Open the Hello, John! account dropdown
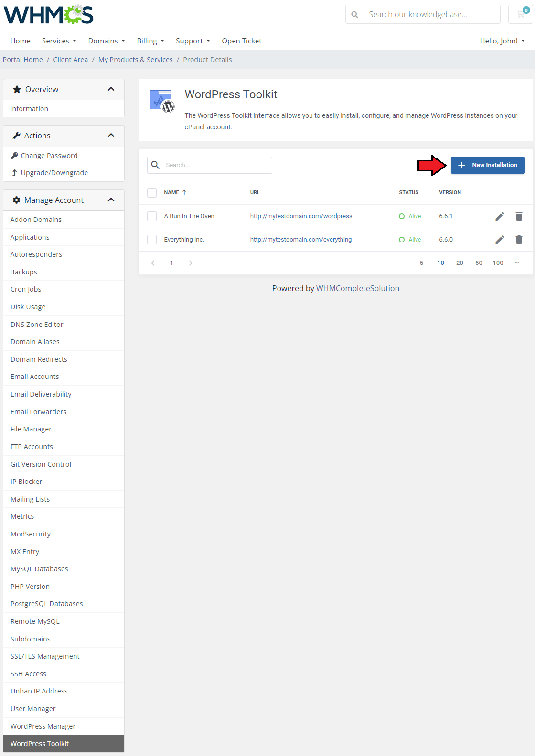This screenshot has width=535, height=756. [x=503, y=41]
